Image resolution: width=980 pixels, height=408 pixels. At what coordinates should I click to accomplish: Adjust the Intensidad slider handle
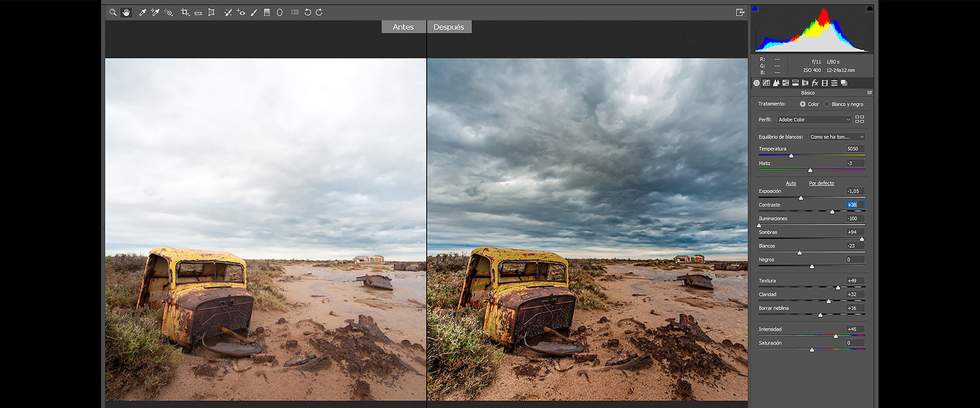click(x=836, y=336)
